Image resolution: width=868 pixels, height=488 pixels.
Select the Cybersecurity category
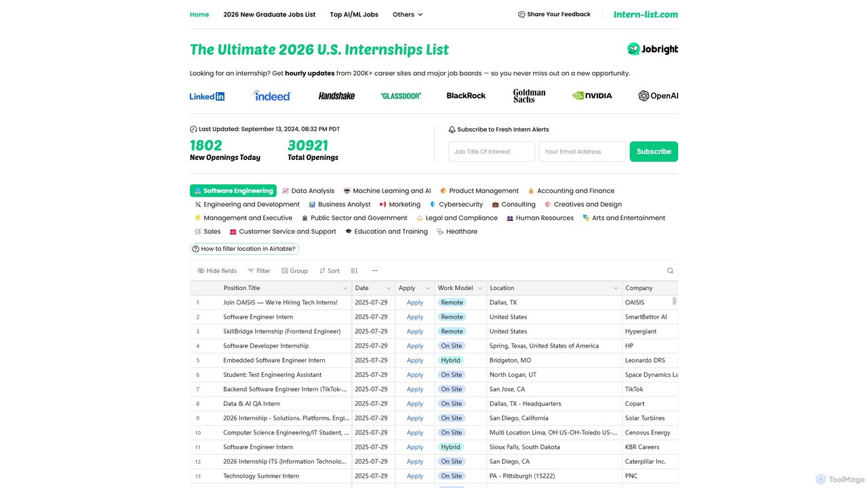point(456,204)
